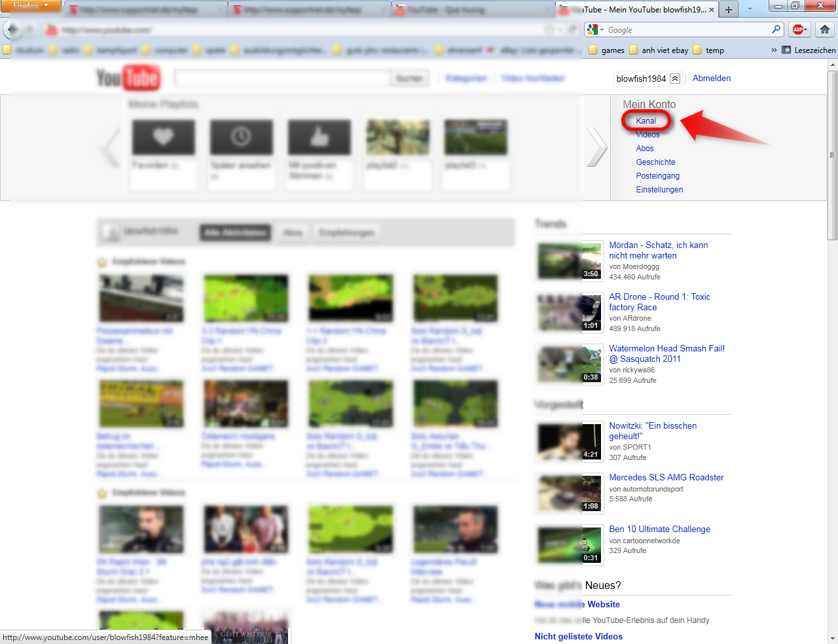Click the Video hochladen link
Viewport: 838px width, 644px height.
pos(532,78)
